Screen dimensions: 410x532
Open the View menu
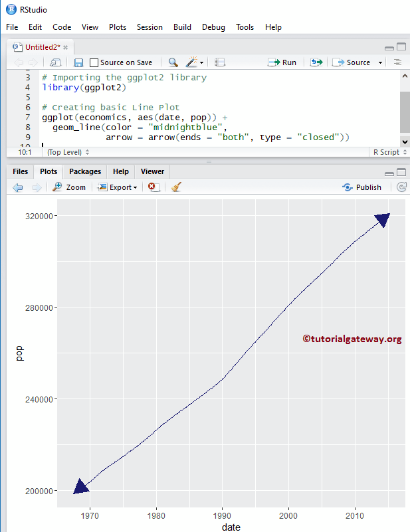coord(90,27)
